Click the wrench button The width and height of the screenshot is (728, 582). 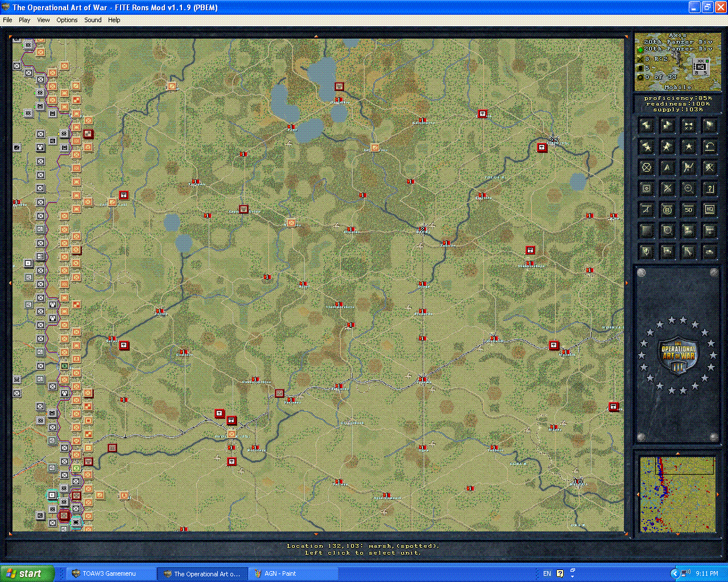688,252
